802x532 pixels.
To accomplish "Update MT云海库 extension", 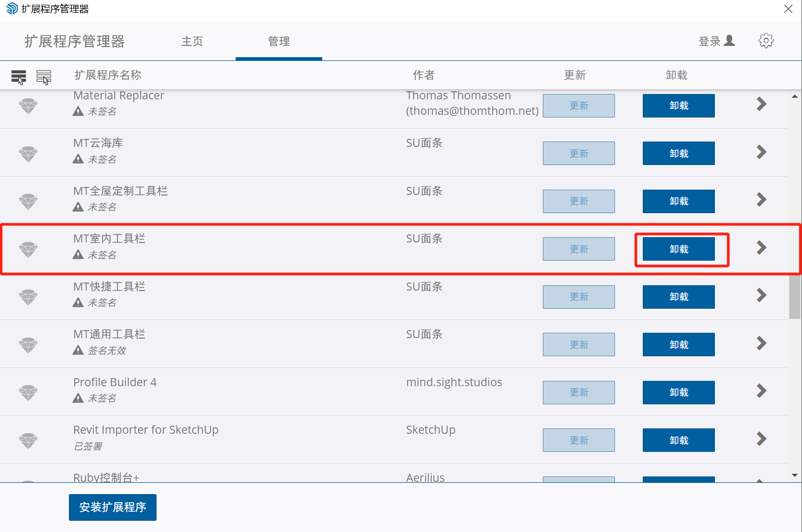I will [x=579, y=153].
